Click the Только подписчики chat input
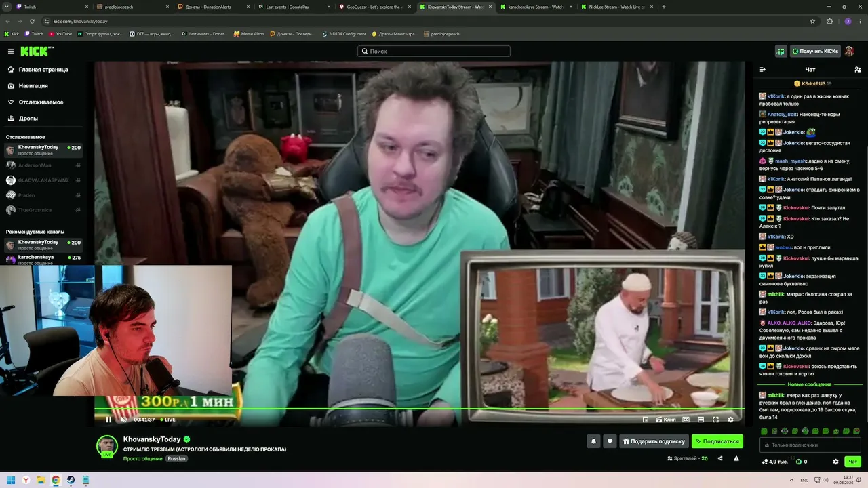The height and width of the screenshot is (488, 868). click(810, 445)
